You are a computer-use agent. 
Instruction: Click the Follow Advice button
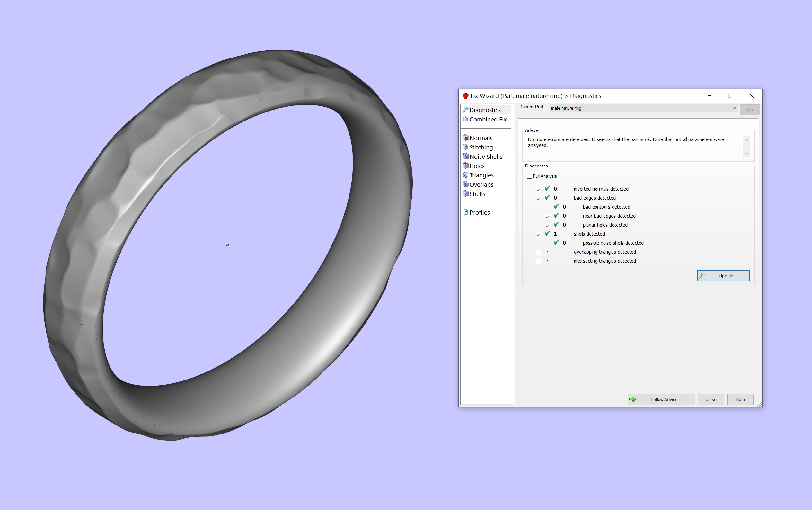coord(661,399)
